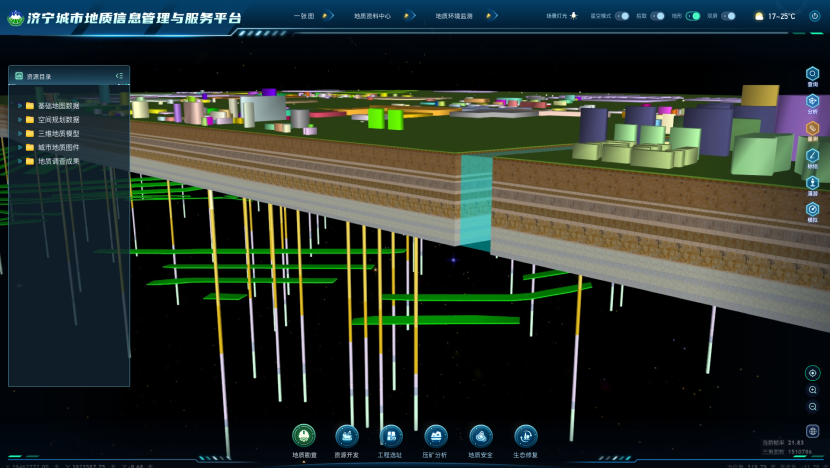The height and width of the screenshot is (468, 830).
Task: Expand the 地质调查成果 folder
Action: 20,161
